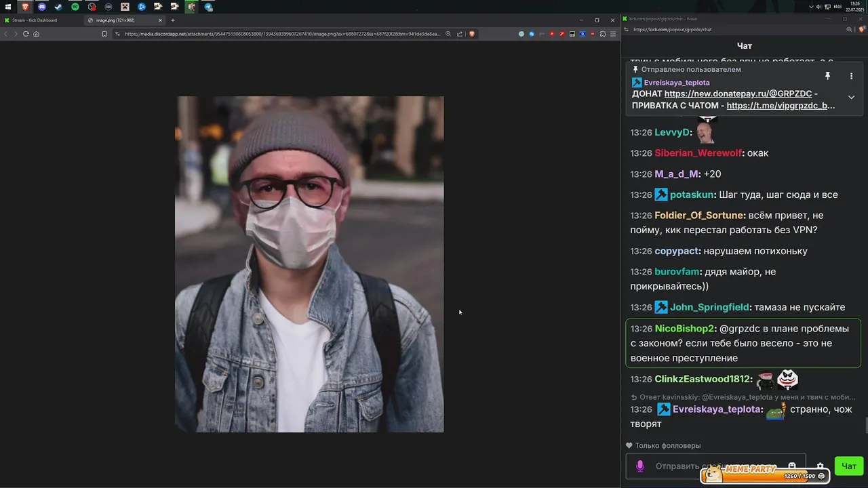Open pinned message three-dot options
The width and height of the screenshot is (868, 488).
[851, 76]
